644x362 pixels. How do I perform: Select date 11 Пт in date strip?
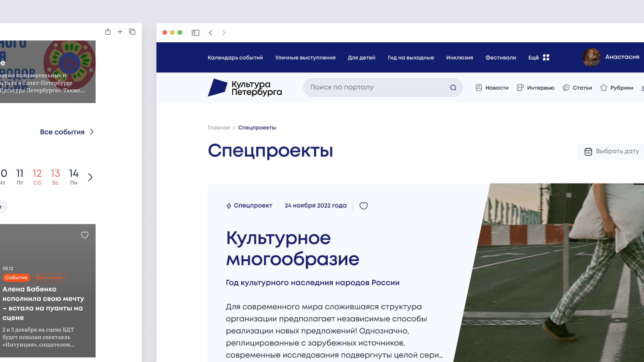20,177
